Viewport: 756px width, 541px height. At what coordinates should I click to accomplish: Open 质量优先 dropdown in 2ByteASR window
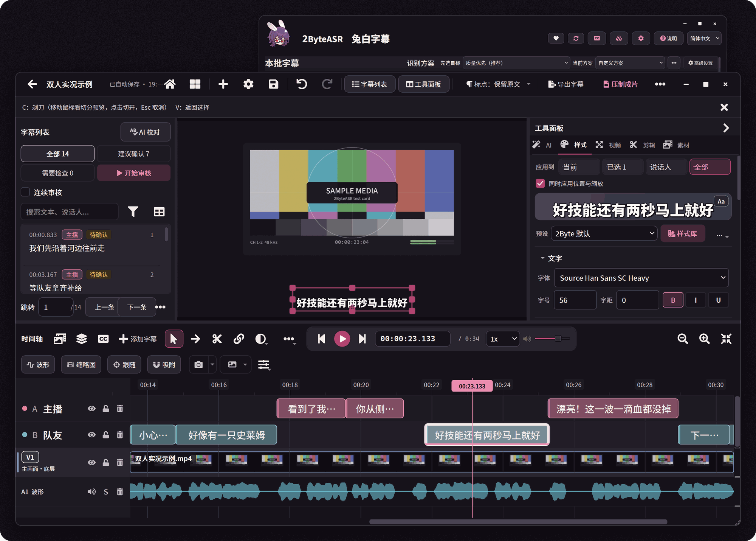click(x=516, y=63)
